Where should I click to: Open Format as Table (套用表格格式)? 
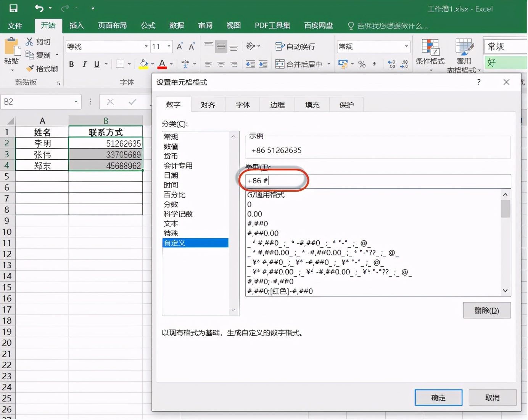pos(464,55)
